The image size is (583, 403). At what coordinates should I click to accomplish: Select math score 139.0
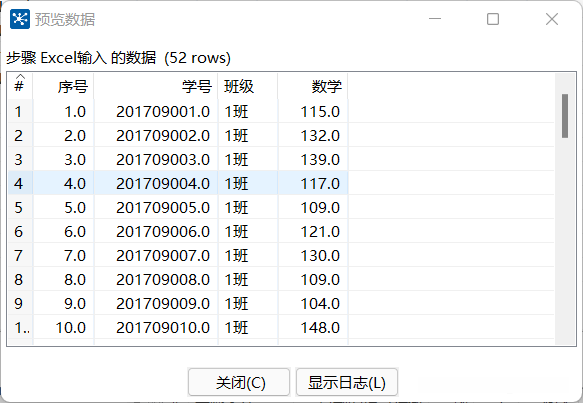pos(313,159)
